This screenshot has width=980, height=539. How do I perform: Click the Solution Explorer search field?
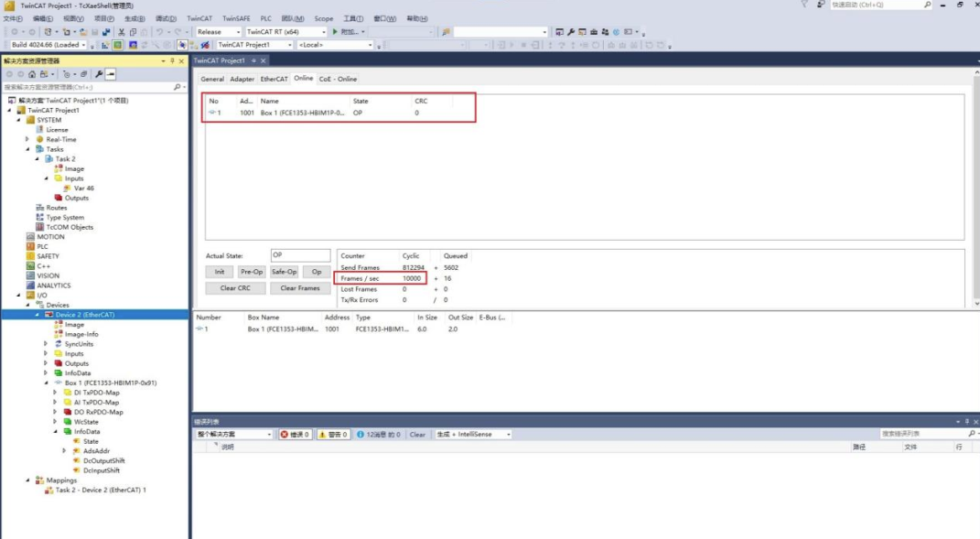tap(88, 87)
